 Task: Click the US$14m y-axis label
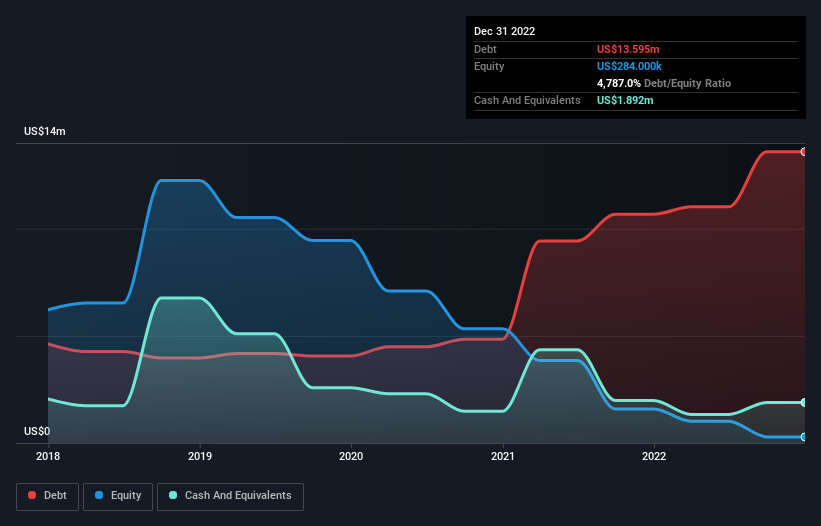(x=45, y=131)
